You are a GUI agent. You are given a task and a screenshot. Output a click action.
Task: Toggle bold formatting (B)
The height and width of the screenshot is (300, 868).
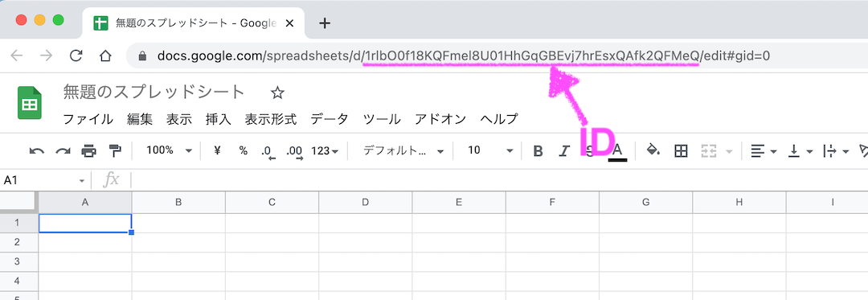tap(538, 151)
